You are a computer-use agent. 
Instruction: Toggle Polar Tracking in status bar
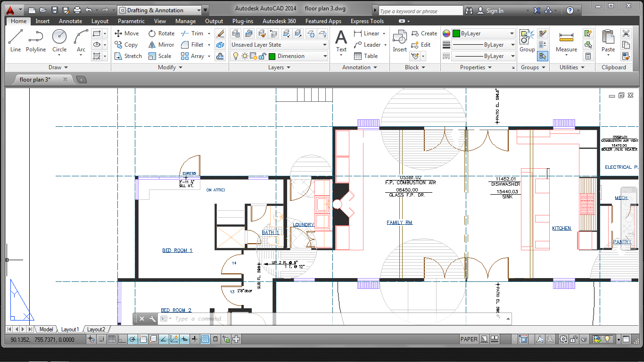132,339
